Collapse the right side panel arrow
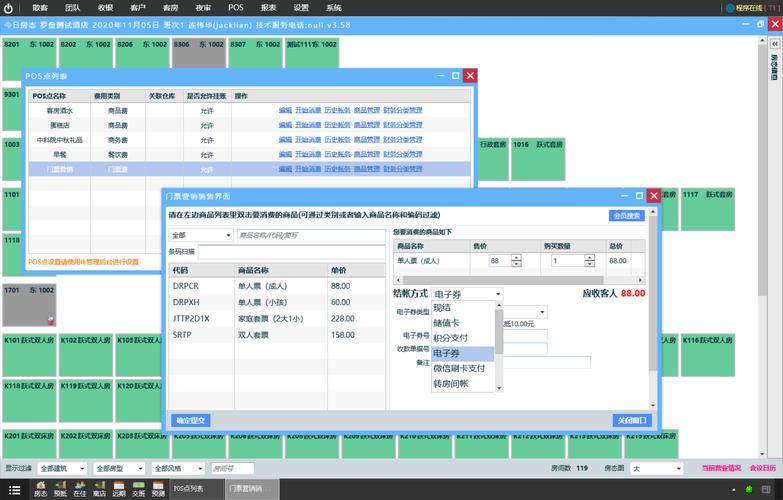This screenshot has width=783, height=500. [773, 44]
